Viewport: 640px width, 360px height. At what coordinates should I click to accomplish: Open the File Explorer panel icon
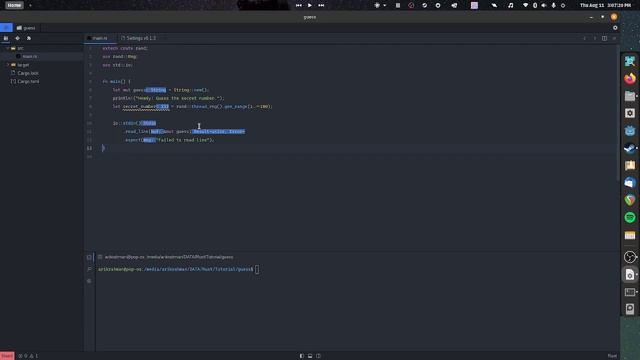point(6,38)
